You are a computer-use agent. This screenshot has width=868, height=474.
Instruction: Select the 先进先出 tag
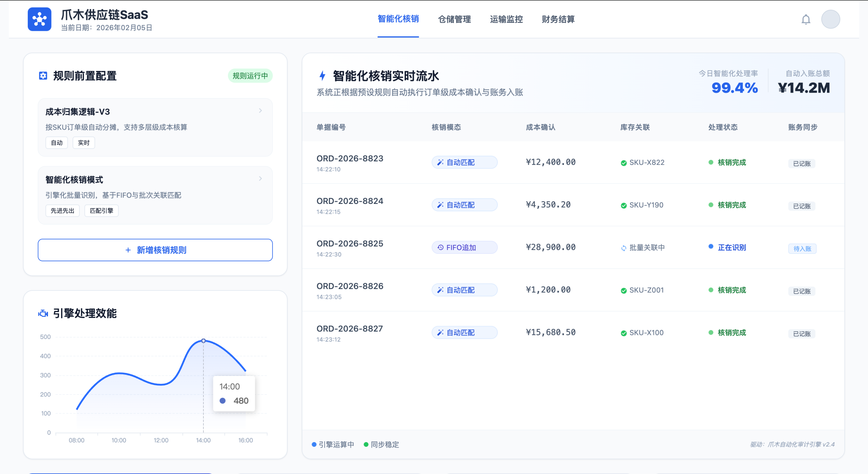pos(62,211)
